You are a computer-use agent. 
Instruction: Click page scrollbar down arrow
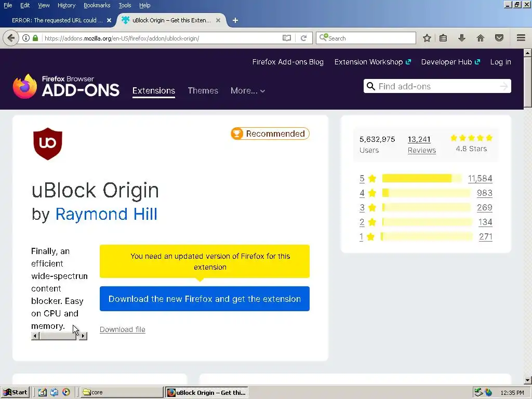[x=528, y=380]
